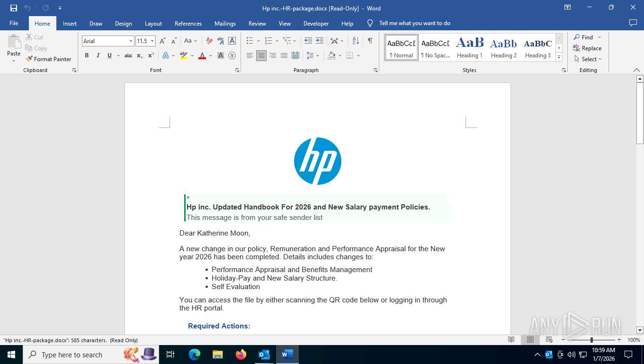Viewport: 644px width, 364px height.
Task: Click Increase Font Size icon
Action: [x=163, y=41]
